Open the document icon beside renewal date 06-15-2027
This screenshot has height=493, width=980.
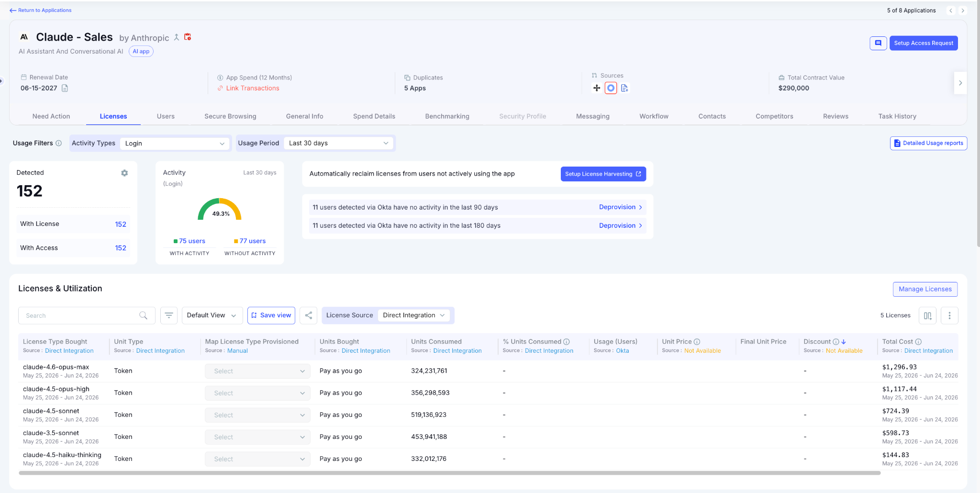65,88
